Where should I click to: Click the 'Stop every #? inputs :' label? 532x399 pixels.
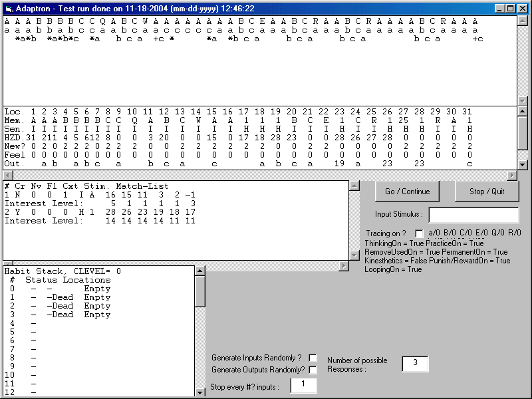[245, 387]
